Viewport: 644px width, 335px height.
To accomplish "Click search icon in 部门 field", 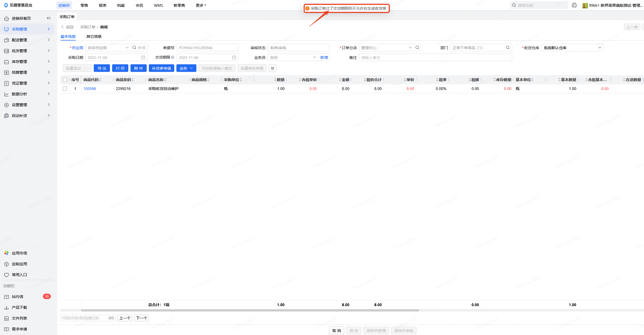I will (508, 48).
